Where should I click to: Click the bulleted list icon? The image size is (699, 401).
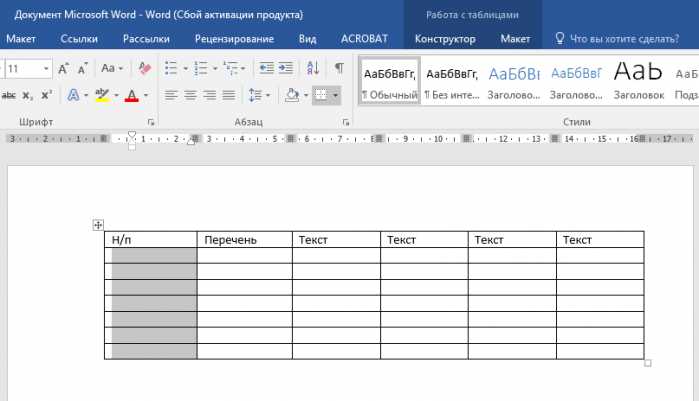[171, 68]
